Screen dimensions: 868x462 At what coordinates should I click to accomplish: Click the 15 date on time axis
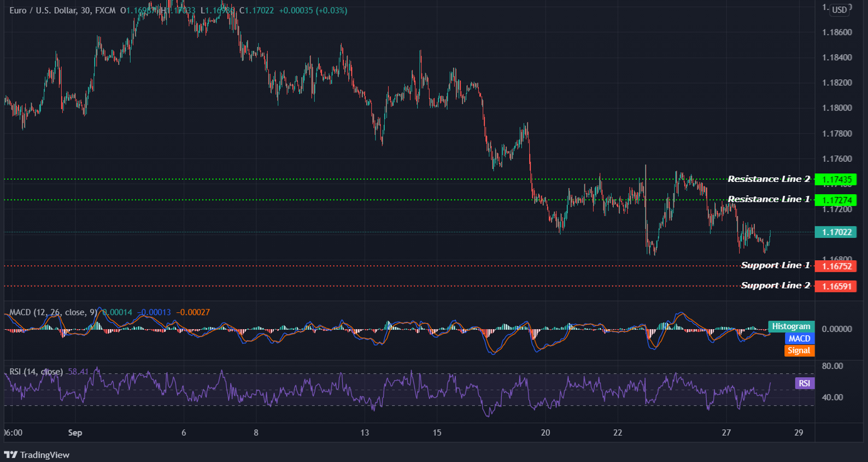tap(437, 432)
